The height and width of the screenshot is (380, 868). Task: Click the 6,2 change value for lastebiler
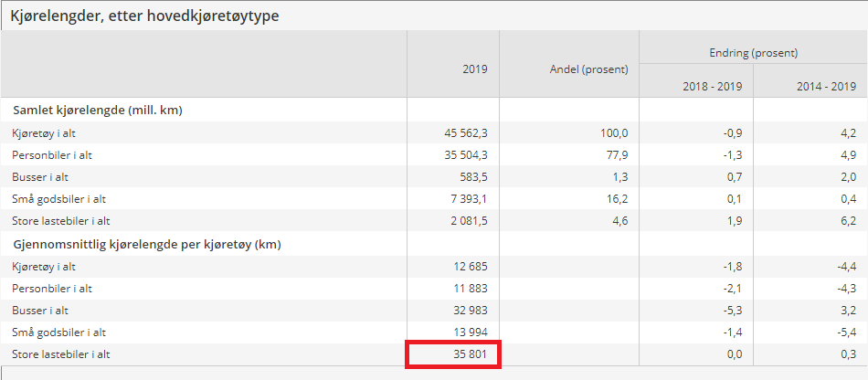click(x=849, y=221)
